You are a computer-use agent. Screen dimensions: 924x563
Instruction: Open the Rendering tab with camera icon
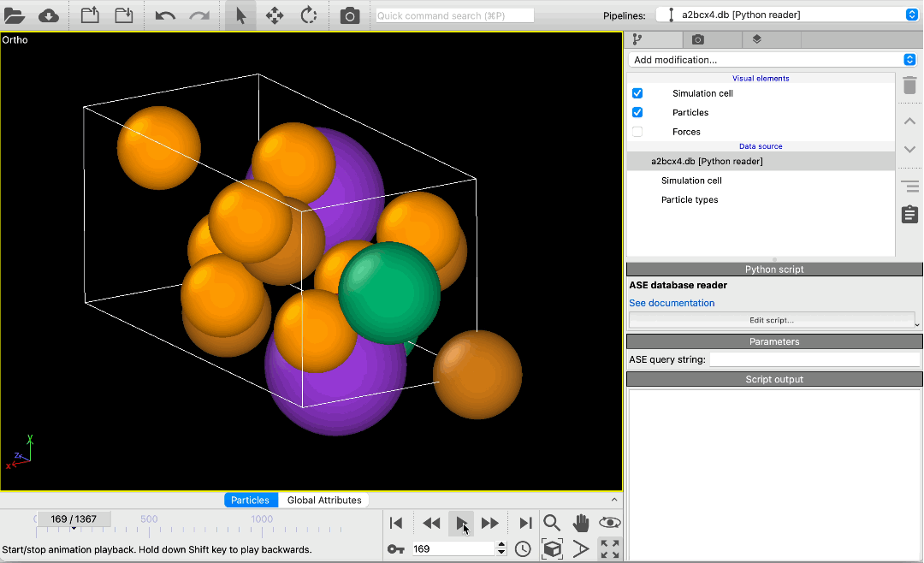click(698, 39)
